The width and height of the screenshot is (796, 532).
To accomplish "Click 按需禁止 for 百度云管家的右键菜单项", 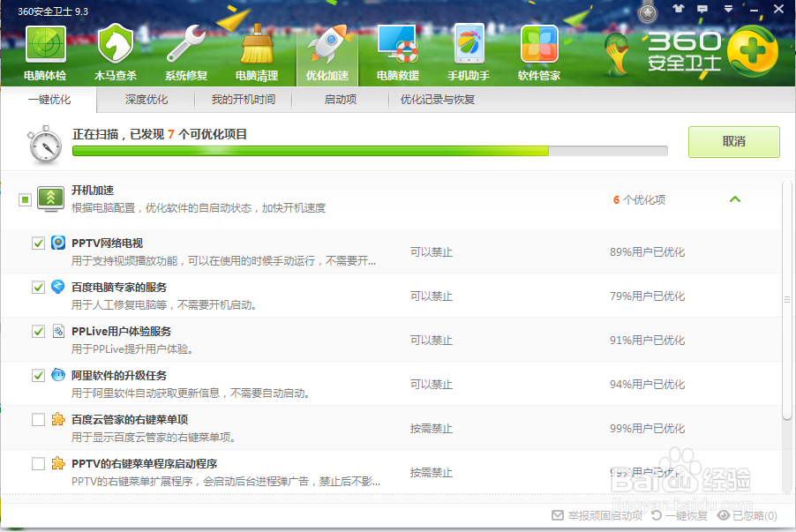I will (x=431, y=429).
